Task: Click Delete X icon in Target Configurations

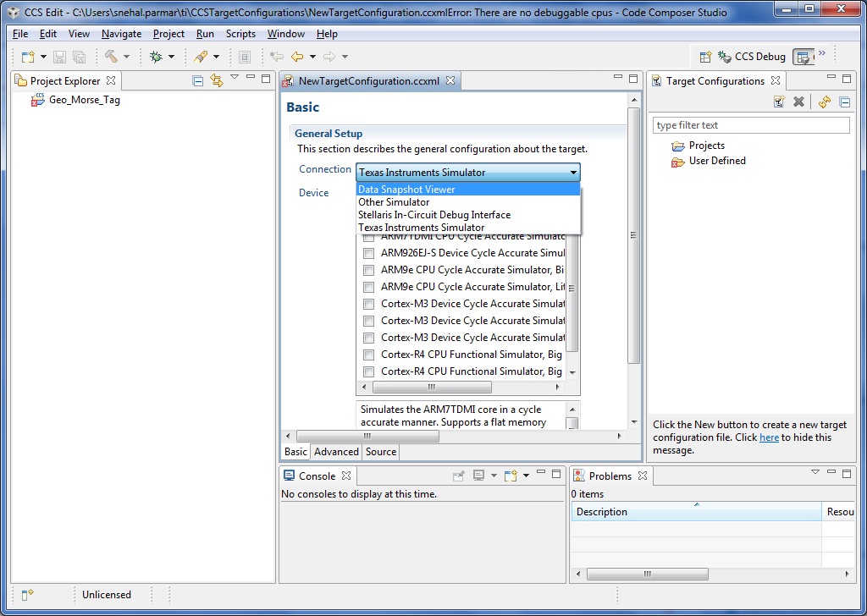Action: click(798, 102)
